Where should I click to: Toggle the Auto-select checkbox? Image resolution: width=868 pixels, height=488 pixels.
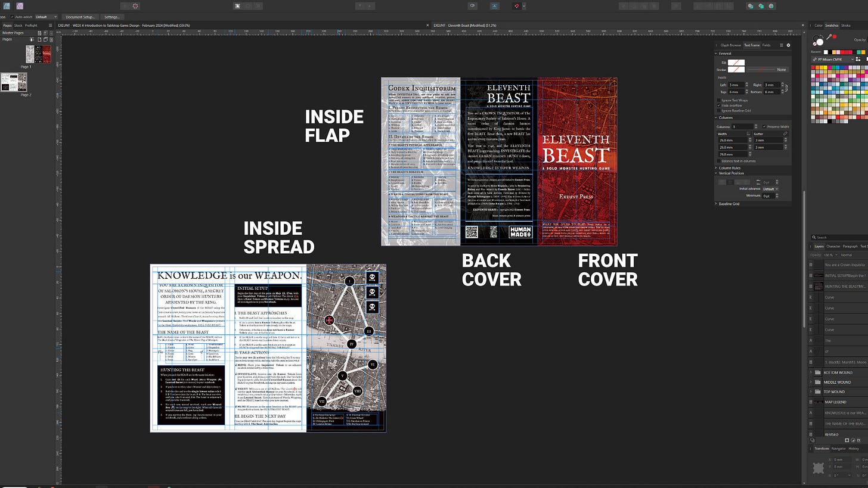tap(13, 17)
